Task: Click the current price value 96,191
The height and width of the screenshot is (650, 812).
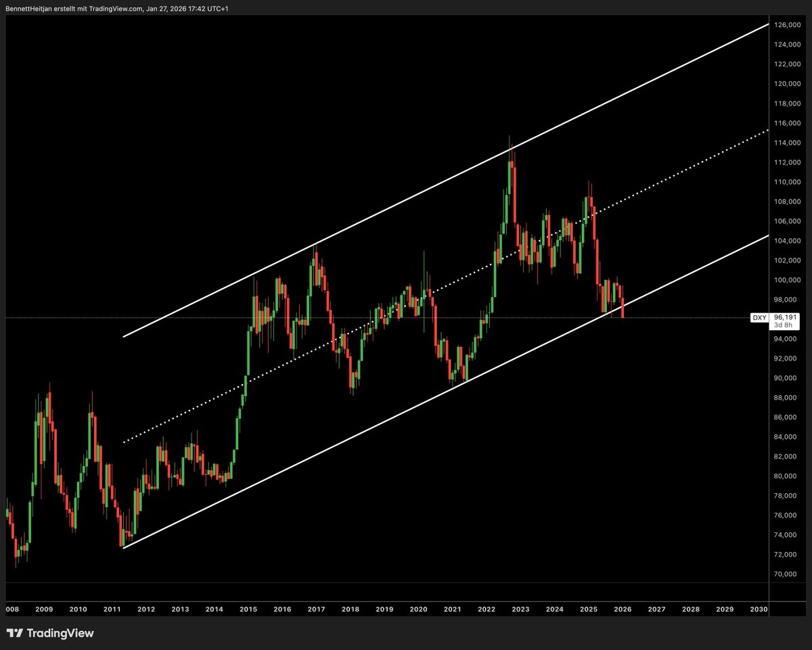Action: (x=785, y=316)
